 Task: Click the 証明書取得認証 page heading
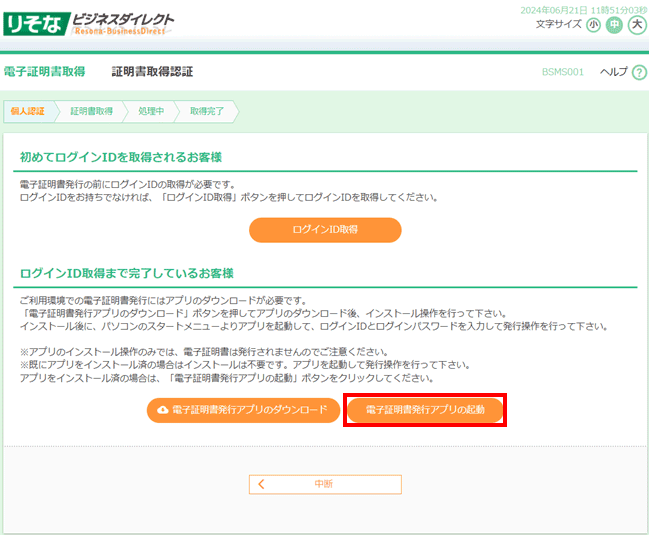(x=152, y=72)
